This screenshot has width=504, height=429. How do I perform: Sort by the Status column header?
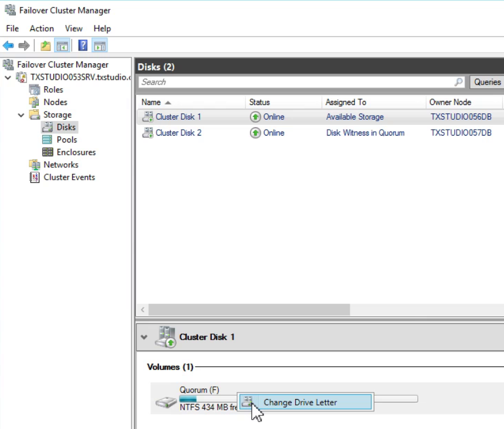point(283,102)
